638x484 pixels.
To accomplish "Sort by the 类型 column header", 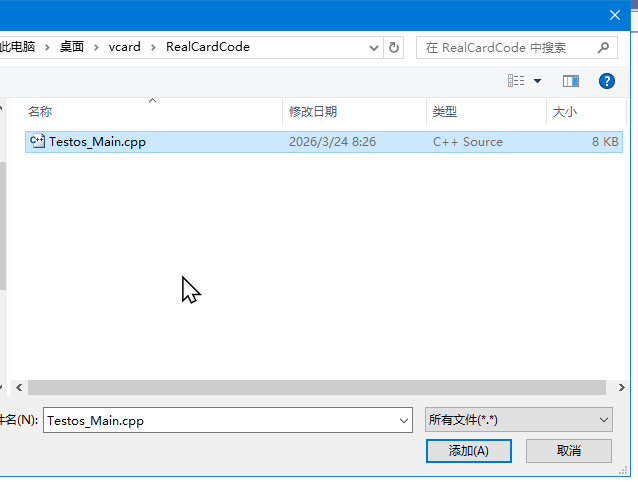I will pos(445,112).
